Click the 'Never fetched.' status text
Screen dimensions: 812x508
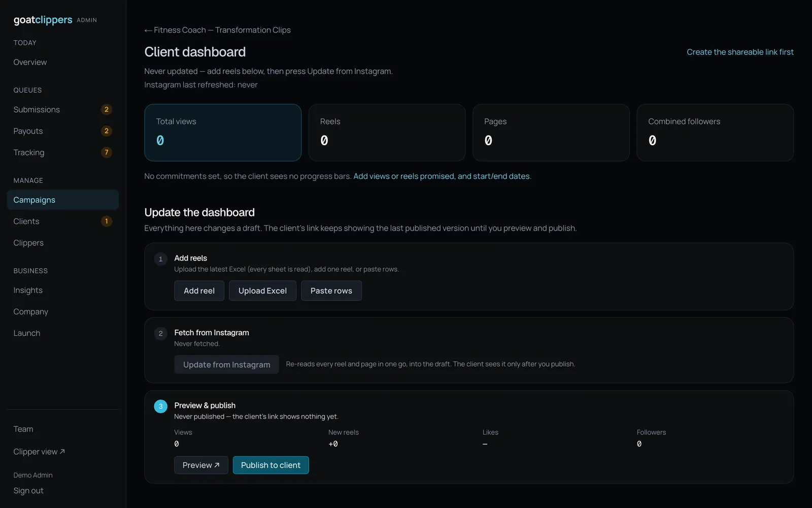197,344
